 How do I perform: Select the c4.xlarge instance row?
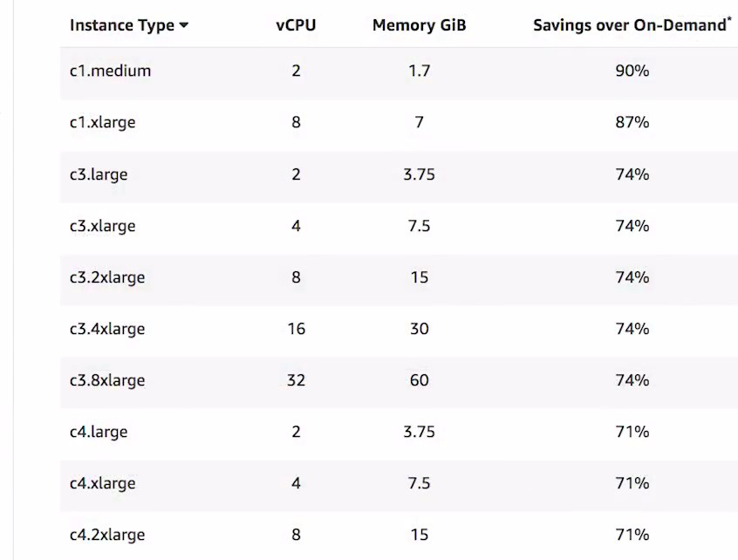point(102,483)
